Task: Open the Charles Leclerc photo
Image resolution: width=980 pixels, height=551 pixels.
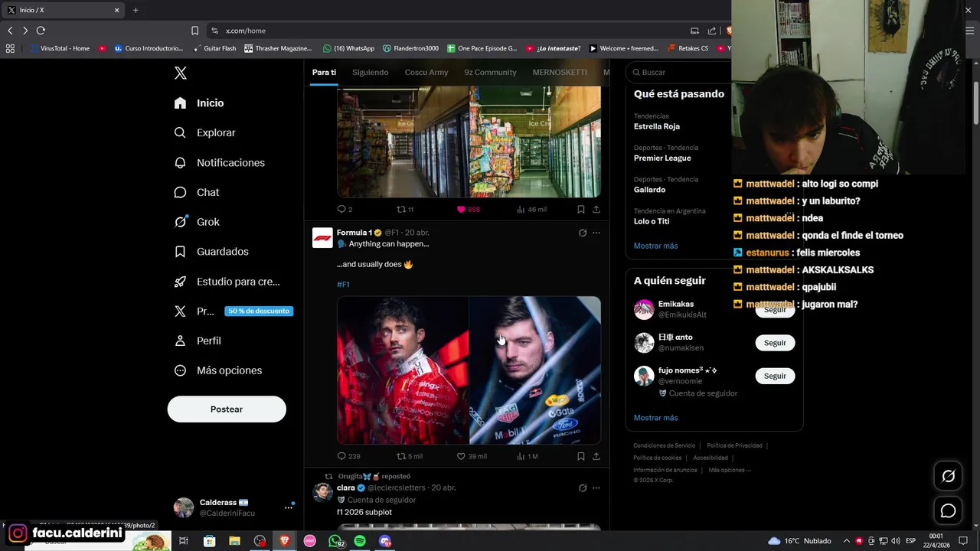Action: [x=403, y=370]
